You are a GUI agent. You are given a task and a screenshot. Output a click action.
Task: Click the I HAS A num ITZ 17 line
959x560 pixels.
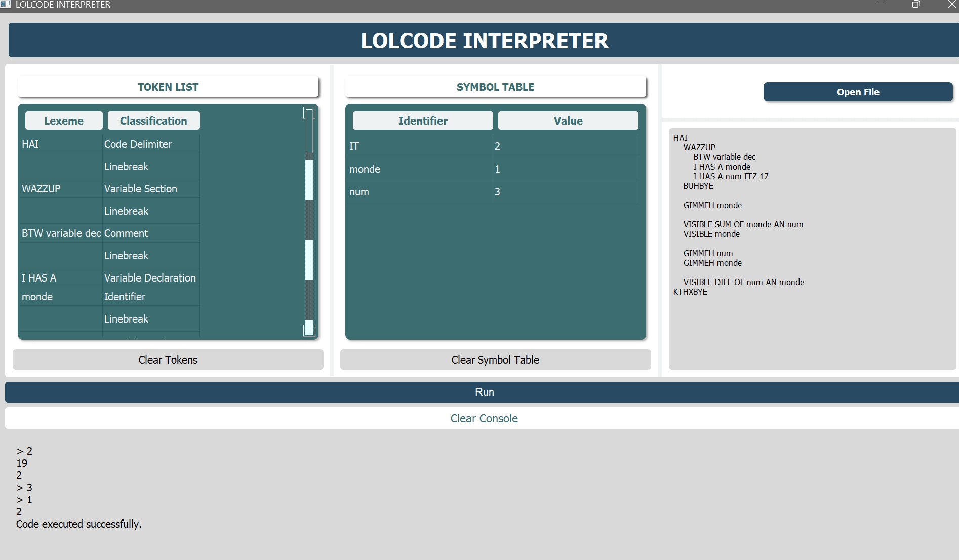tap(731, 176)
